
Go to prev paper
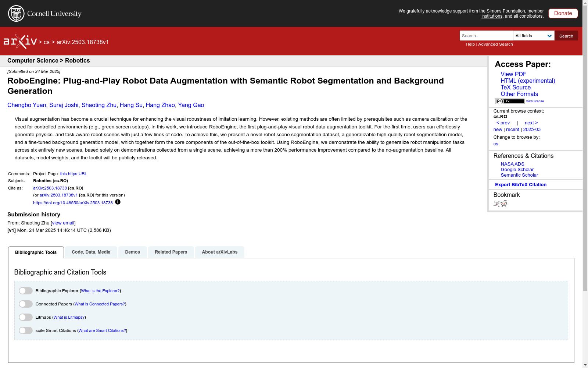(503, 123)
